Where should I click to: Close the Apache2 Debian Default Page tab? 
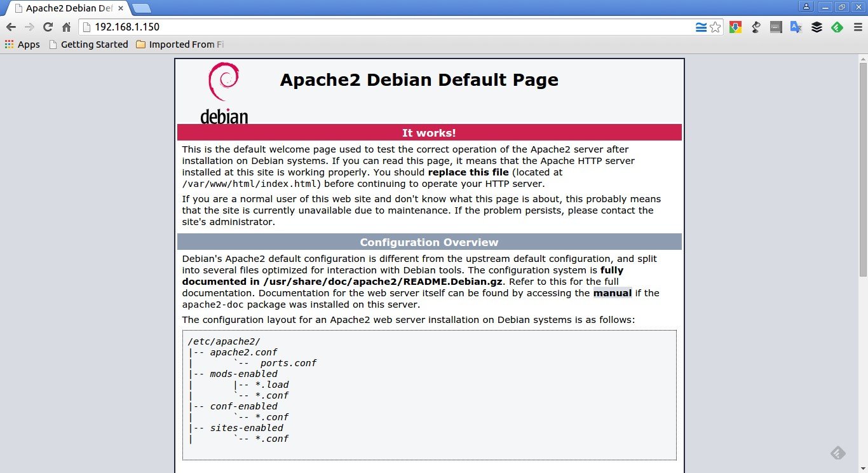coord(121,9)
